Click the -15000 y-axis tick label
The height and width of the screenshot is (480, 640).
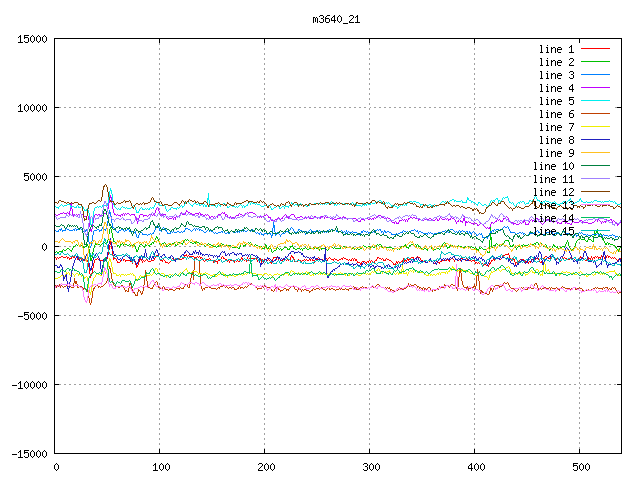(x=28, y=453)
